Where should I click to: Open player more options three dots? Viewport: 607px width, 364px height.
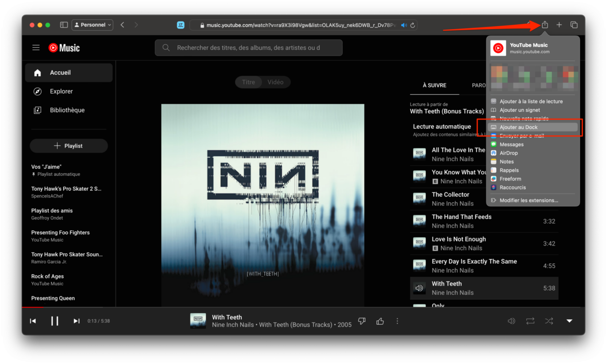[397, 321]
